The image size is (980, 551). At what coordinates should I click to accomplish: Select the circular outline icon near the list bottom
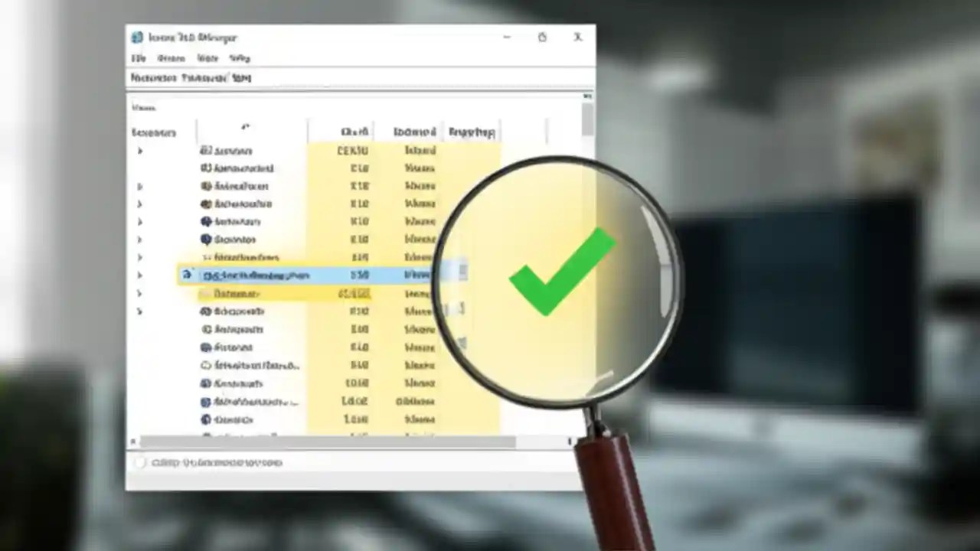tap(204, 365)
